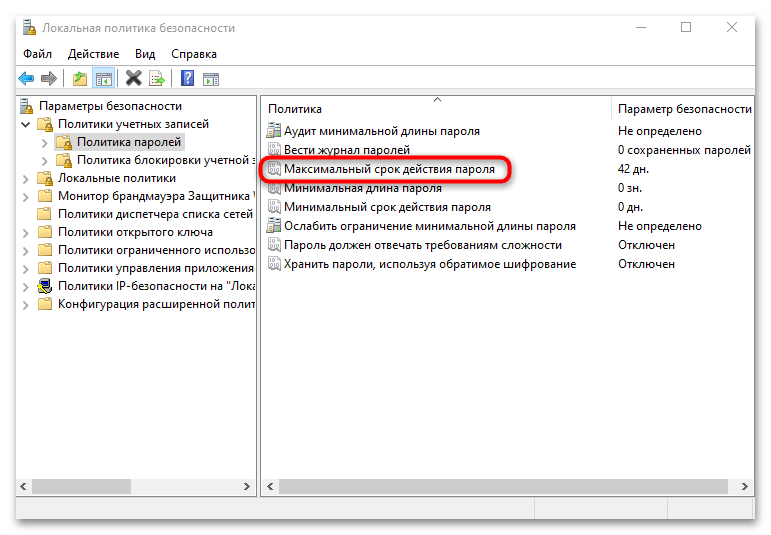Select Политики диспетчера списка сетей label
This screenshot has width=771, height=535.
tap(155, 214)
